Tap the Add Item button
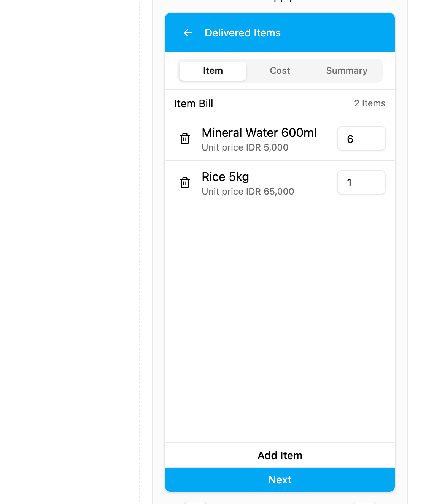The height and width of the screenshot is (504, 426). (280, 455)
